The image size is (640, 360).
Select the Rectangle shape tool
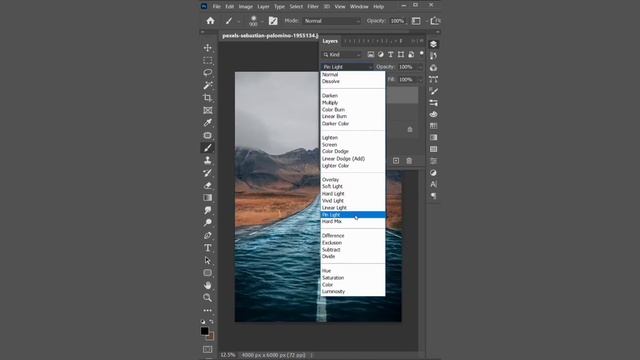(x=207, y=273)
